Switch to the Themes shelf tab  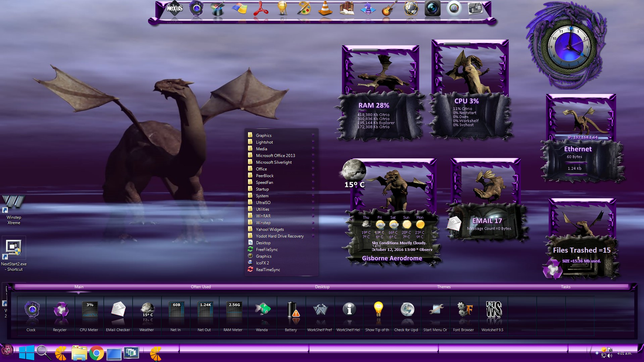(x=444, y=287)
